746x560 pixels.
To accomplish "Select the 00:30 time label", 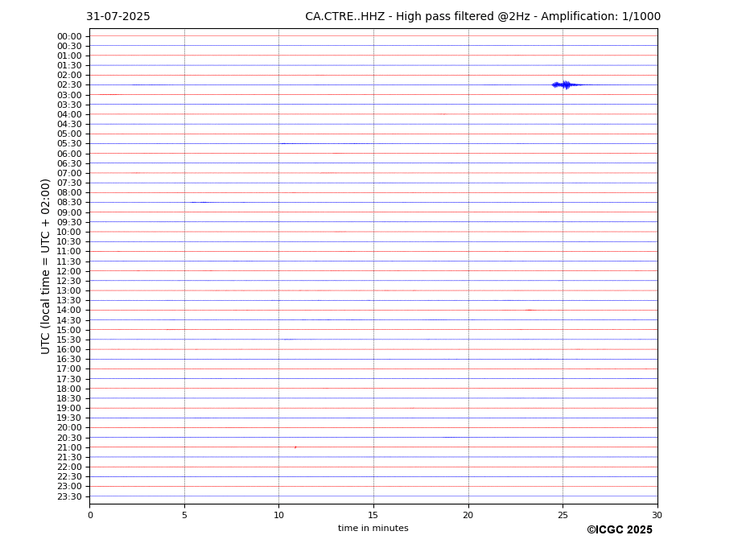I will click(69, 46).
